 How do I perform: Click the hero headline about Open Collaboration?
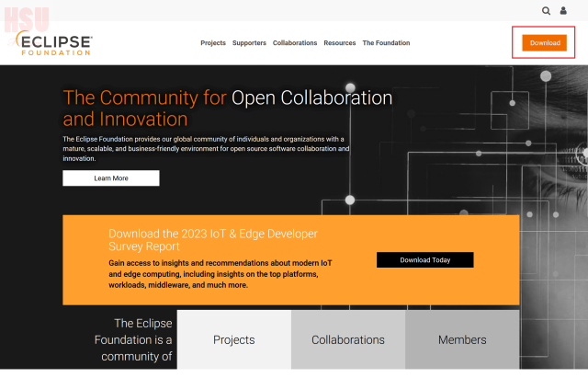[x=227, y=109]
